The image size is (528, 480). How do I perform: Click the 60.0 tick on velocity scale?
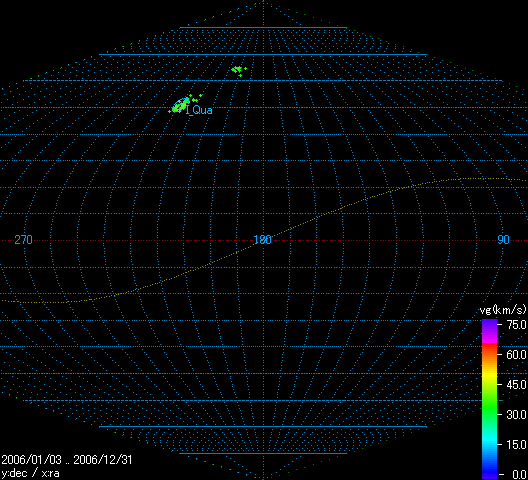click(516, 355)
